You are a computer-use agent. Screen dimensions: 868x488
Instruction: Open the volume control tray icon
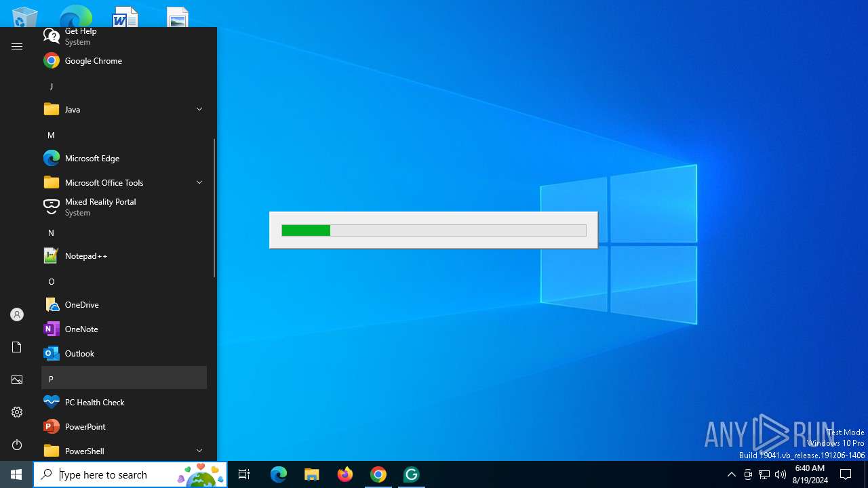click(781, 474)
